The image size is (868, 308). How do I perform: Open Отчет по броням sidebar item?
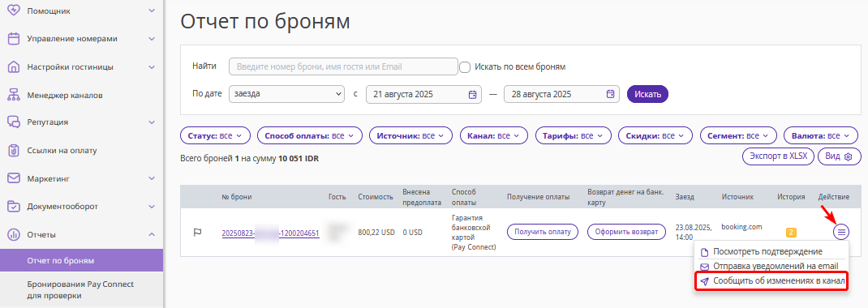(x=81, y=260)
